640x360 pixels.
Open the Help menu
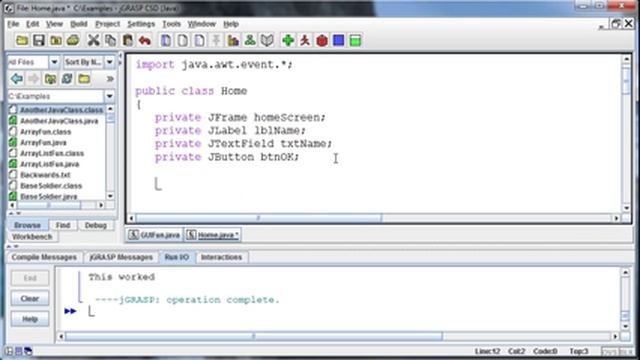[x=231, y=24]
